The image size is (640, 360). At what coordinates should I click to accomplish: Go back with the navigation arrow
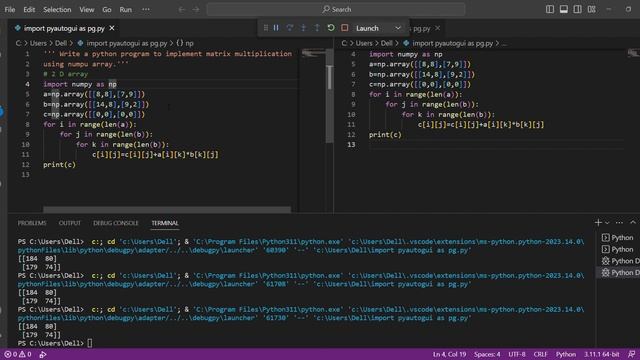[x=182, y=9]
